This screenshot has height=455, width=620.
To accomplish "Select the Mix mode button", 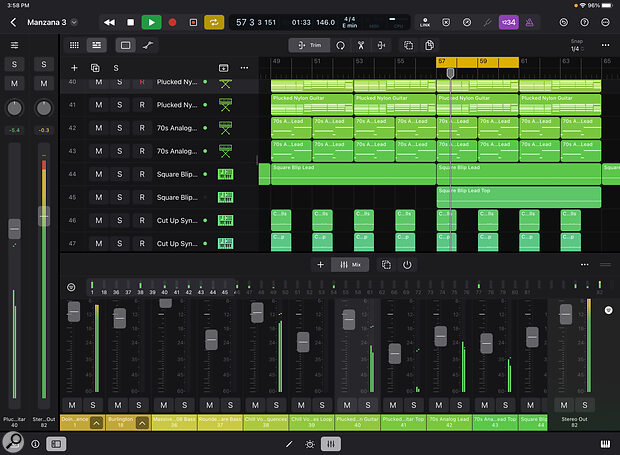I will tap(350, 265).
